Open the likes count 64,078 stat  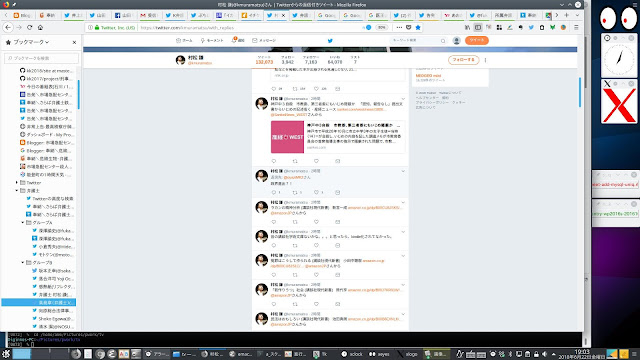click(335, 60)
